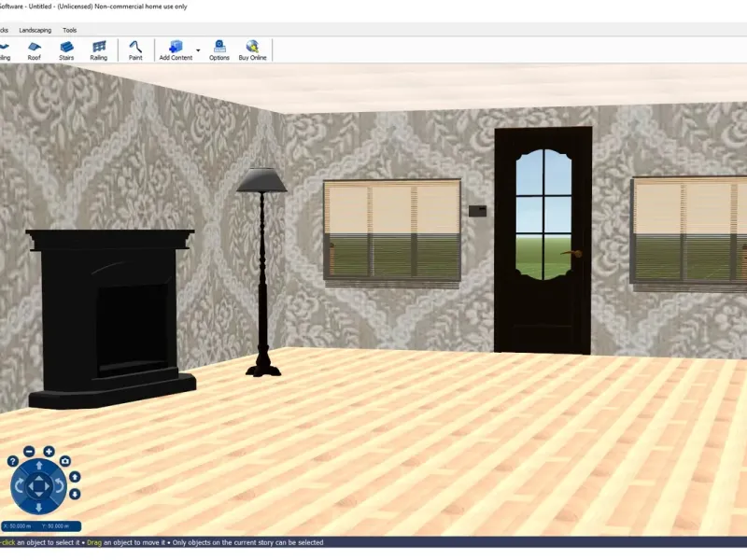Open the Paint tool
747x560 pixels.
coord(135,50)
